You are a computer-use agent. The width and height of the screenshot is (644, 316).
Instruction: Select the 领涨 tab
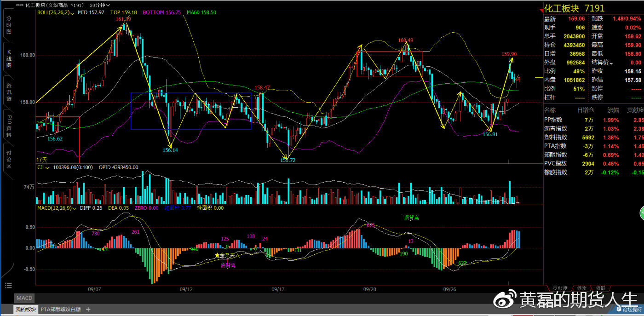point(582,287)
